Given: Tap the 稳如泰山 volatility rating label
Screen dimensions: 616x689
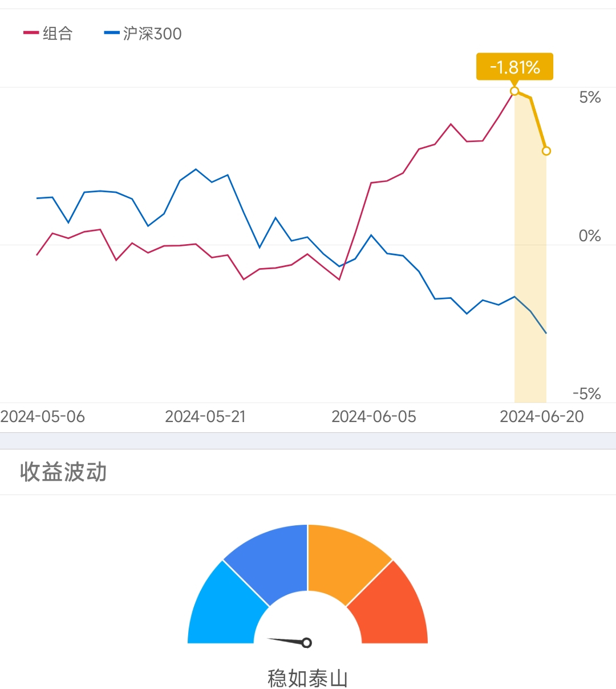Looking at the screenshot, I should [x=307, y=678].
